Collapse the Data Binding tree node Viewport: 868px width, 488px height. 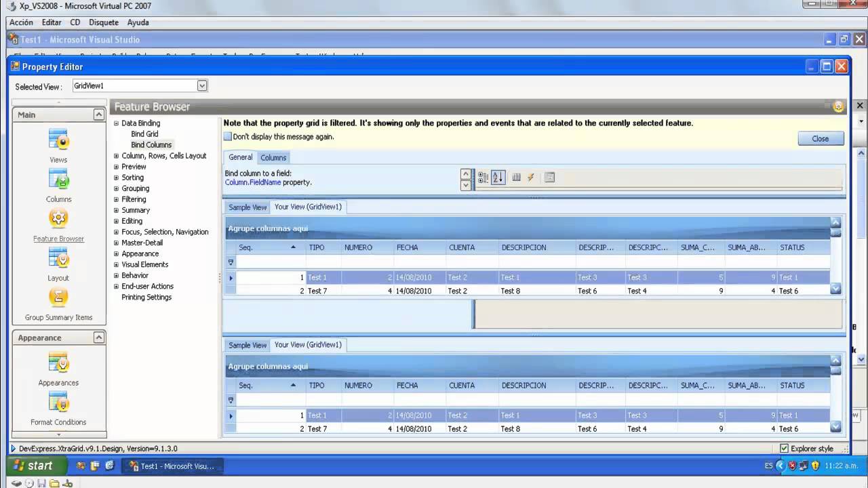(x=116, y=123)
